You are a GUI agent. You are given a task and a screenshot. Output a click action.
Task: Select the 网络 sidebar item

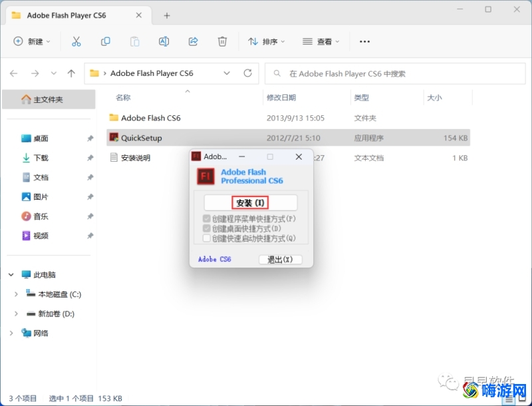(41, 333)
